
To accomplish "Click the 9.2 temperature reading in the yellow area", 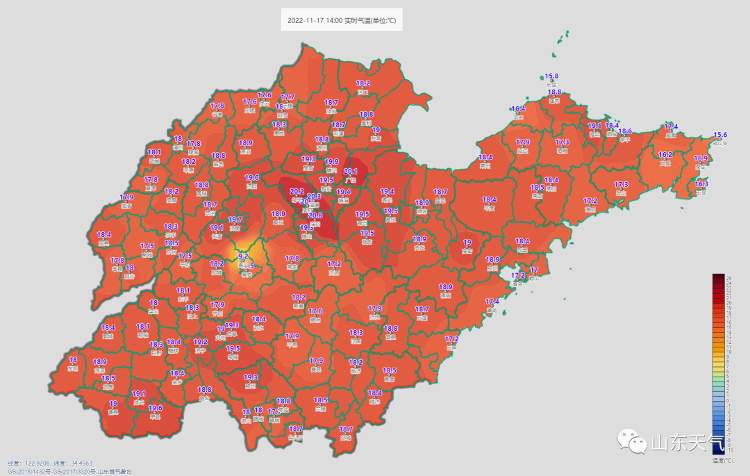I will pos(242,256).
